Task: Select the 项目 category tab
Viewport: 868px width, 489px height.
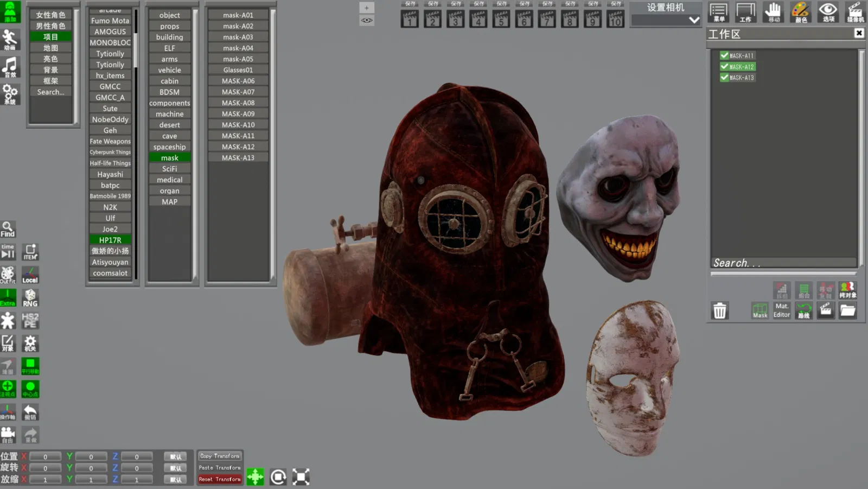Action: coord(50,37)
